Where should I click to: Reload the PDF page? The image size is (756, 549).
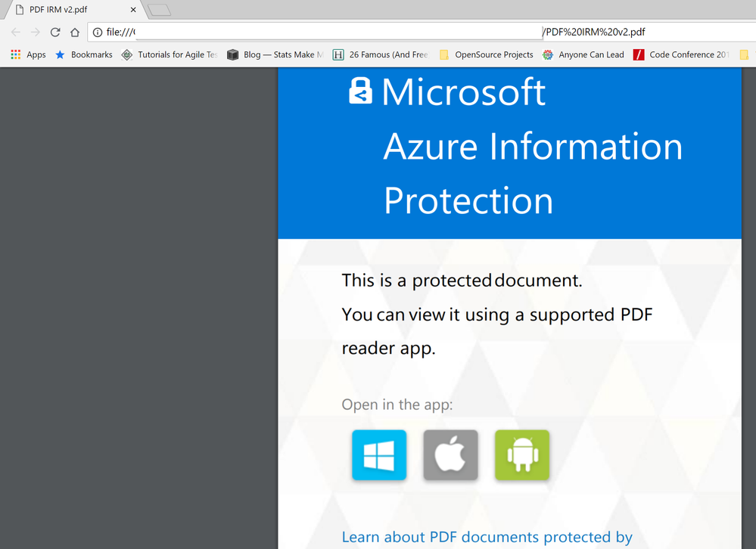[55, 33]
